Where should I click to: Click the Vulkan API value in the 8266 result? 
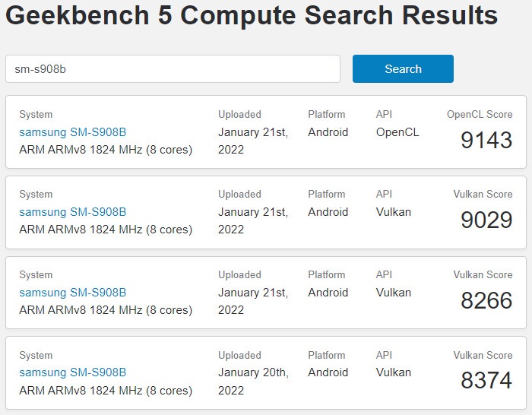(393, 293)
